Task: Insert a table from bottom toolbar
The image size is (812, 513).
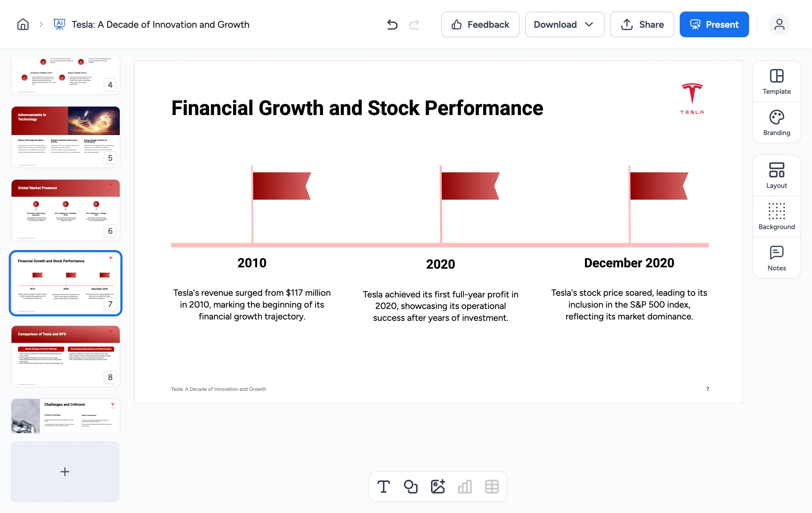Action: [x=492, y=487]
